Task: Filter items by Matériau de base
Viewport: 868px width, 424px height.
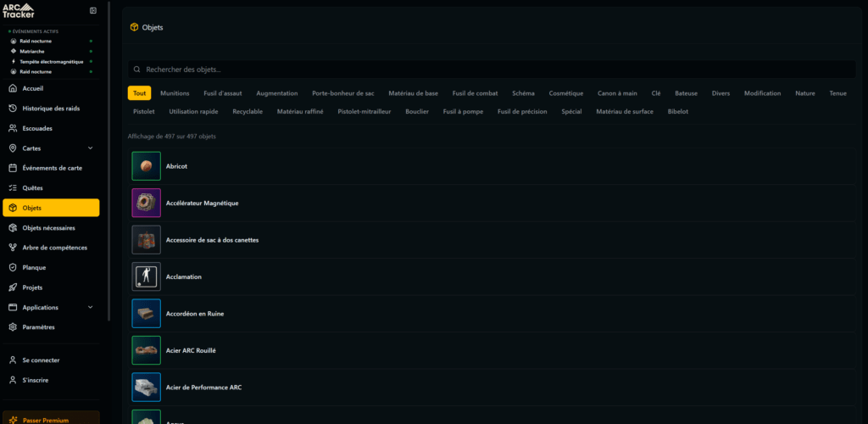Action: [x=414, y=93]
